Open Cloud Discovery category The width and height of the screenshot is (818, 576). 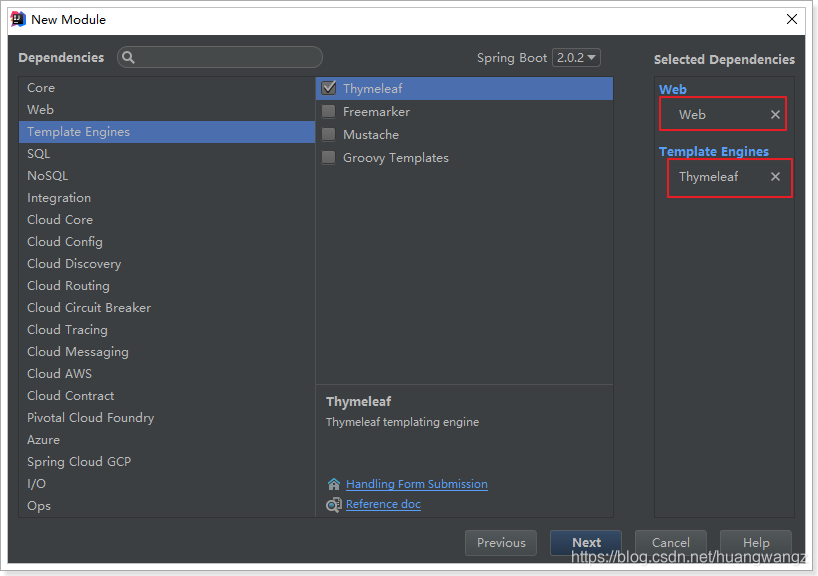[x=167, y=263]
